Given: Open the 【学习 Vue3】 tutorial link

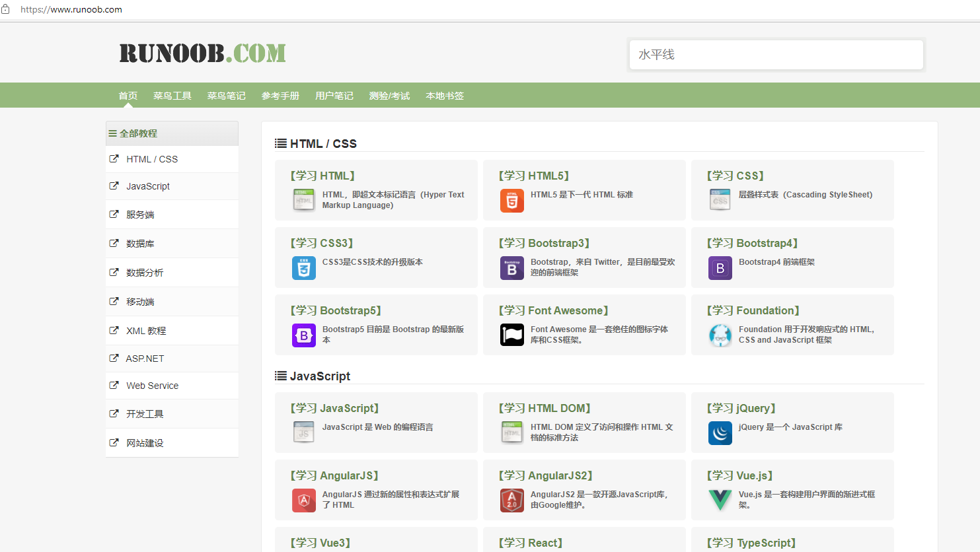Looking at the screenshot, I should coord(320,543).
